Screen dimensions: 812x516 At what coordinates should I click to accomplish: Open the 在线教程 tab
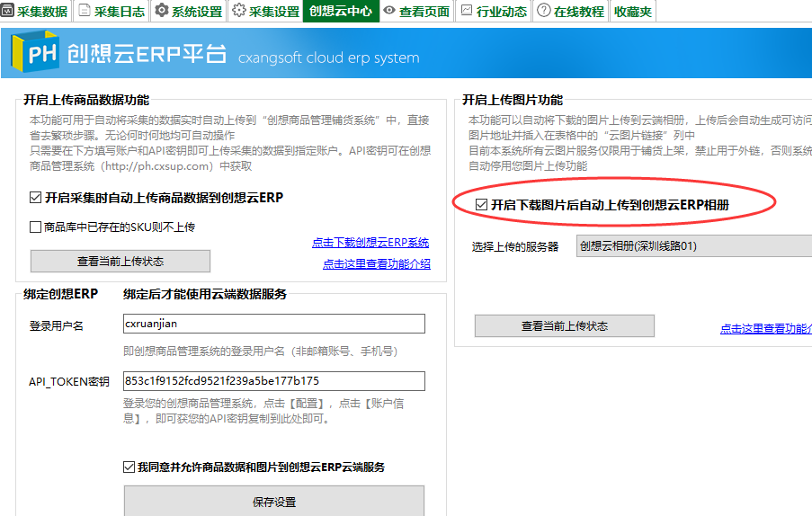(x=571, y=11)
